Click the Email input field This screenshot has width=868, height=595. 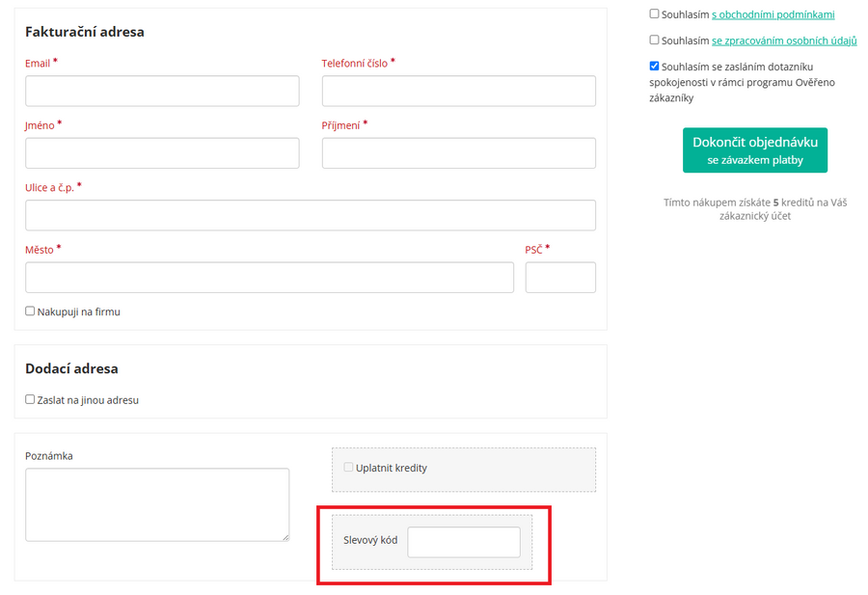point(162,92)
